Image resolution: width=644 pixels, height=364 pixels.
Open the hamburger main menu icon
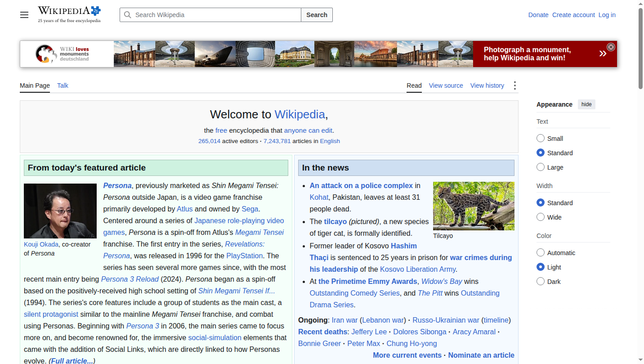point(24,15)
